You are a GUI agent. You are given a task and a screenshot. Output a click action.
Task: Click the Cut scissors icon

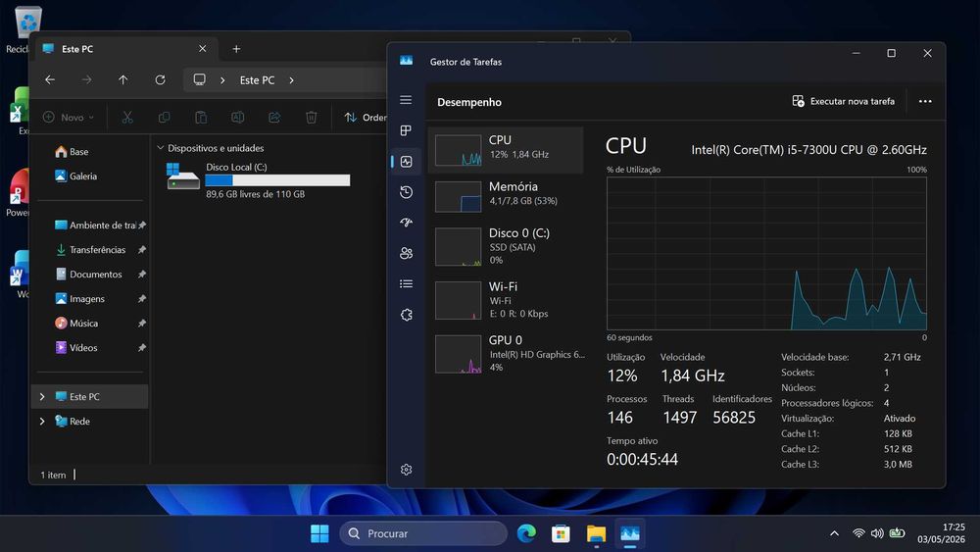127,117
